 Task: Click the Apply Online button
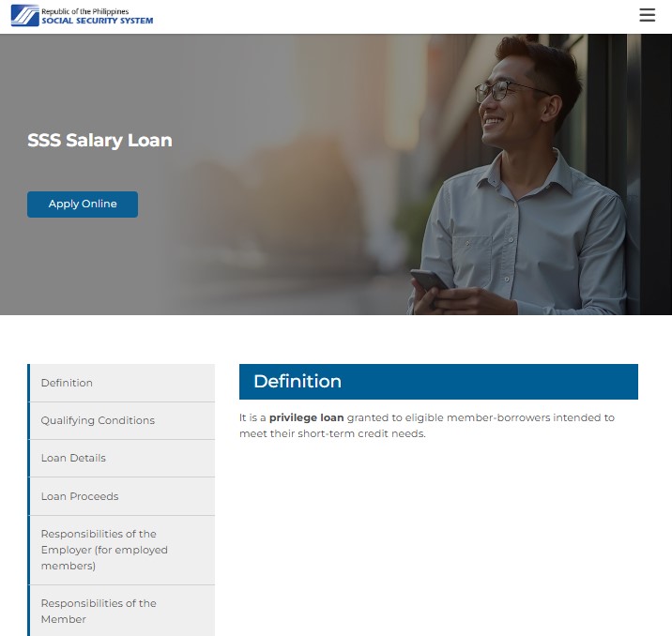pos(83,204)
